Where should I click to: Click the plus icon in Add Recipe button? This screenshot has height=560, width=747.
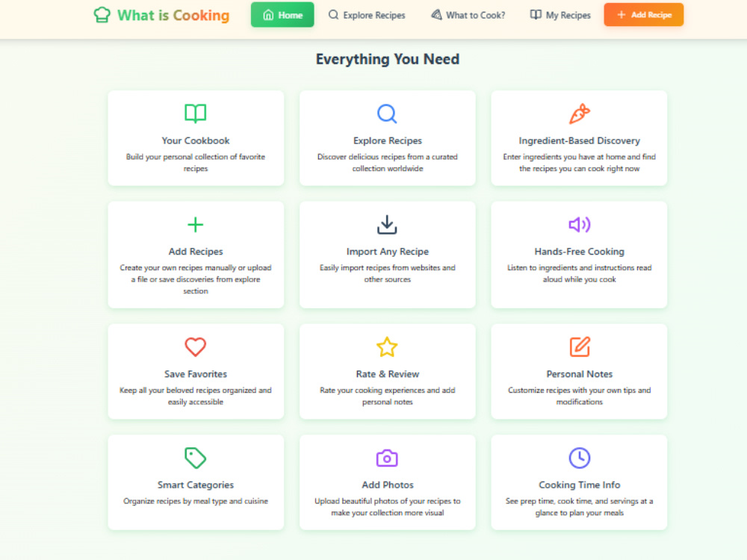click(622, 15)
